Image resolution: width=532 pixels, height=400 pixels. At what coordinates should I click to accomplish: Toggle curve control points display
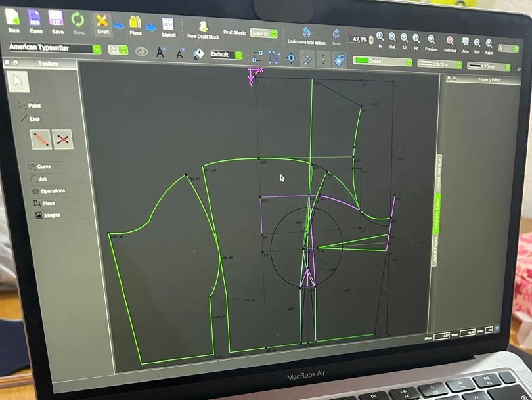(x=274, y=57)
